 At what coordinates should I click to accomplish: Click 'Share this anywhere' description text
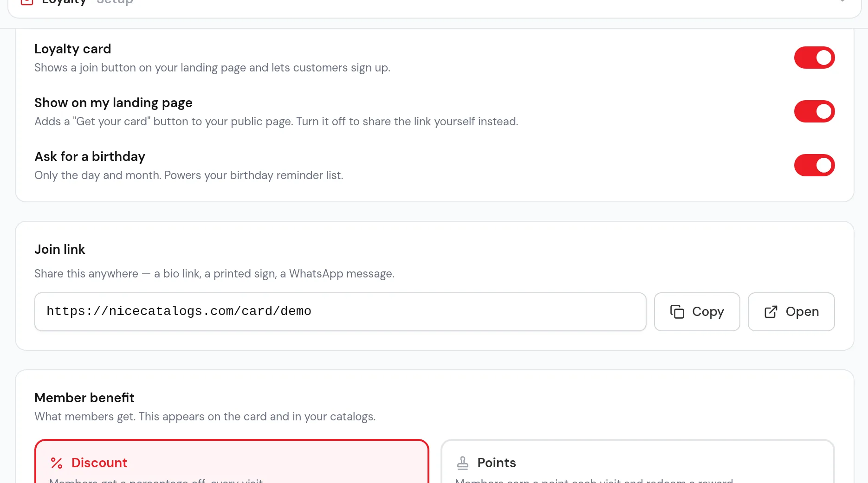click(x=214, y=274)
